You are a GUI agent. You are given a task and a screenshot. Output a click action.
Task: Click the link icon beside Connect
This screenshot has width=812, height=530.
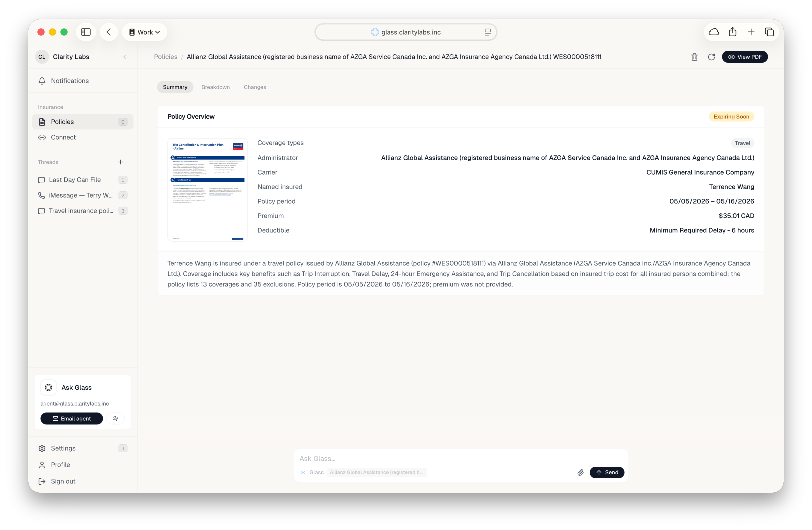coord(42,137)
